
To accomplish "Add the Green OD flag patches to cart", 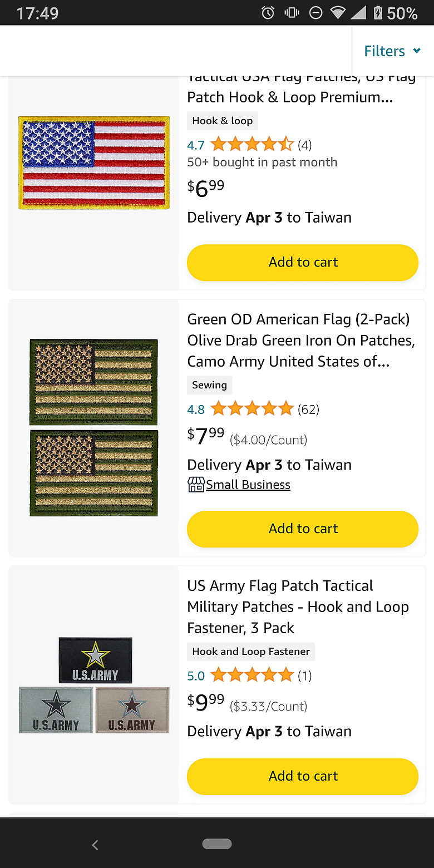I will [303, 529].
